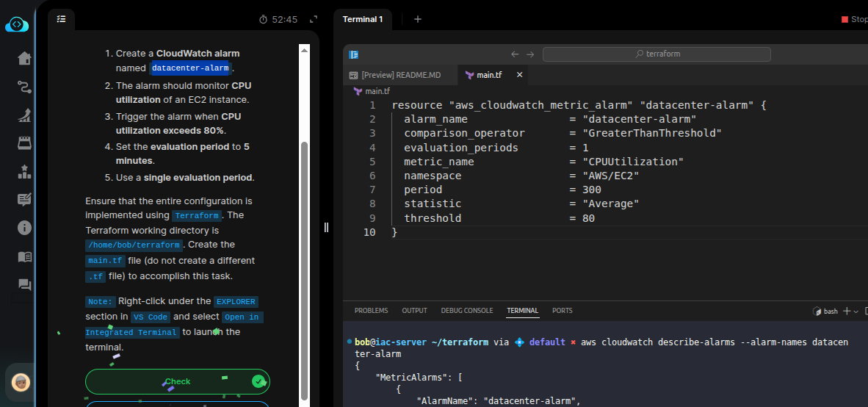Click the VS Code keyword in note
The image size is (868, 407).
151,317
